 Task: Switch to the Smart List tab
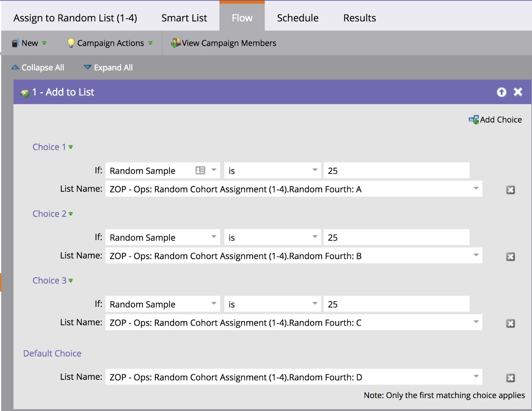(x=184, y=18)
